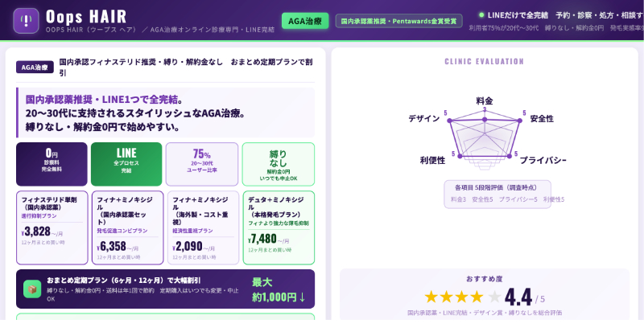Open the フィナステリド単剤 ¥3,828 plan card
The height and width of the screenshot is (336, 644).
click(52, 227)
